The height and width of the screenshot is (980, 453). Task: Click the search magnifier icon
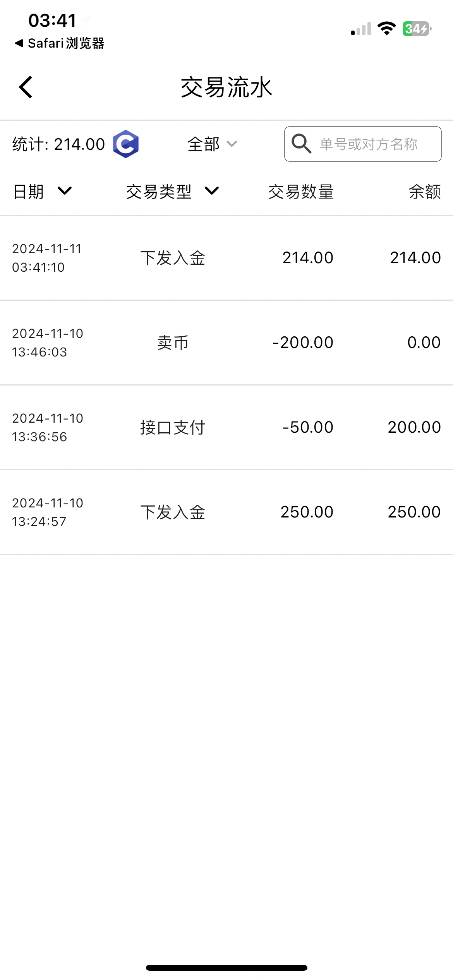click(301, 144)
